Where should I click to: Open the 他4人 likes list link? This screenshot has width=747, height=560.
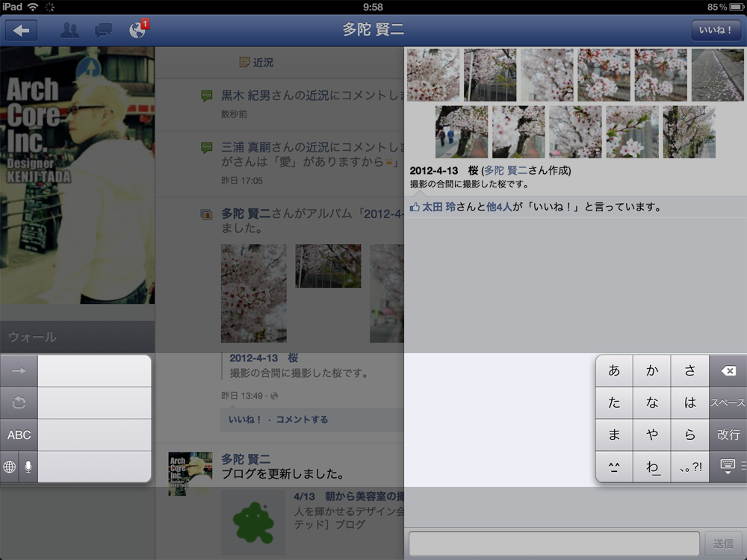(499, 207)
